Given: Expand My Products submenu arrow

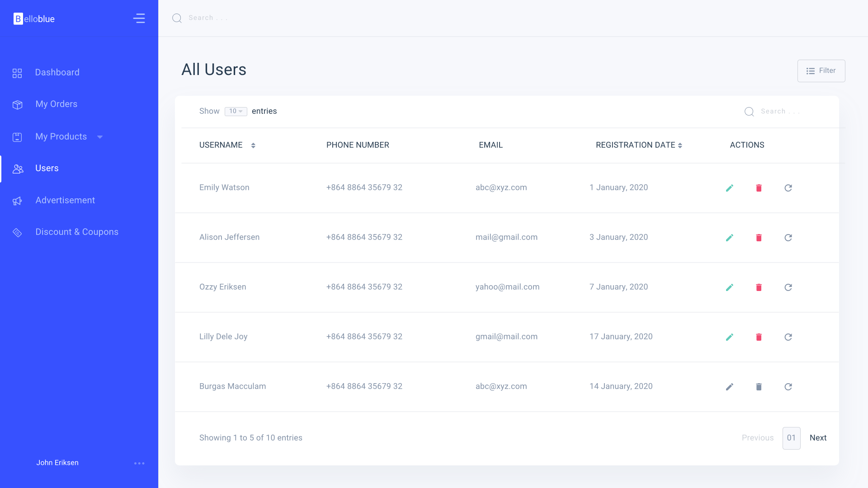Looking at the screenshot, I should 100,137.
